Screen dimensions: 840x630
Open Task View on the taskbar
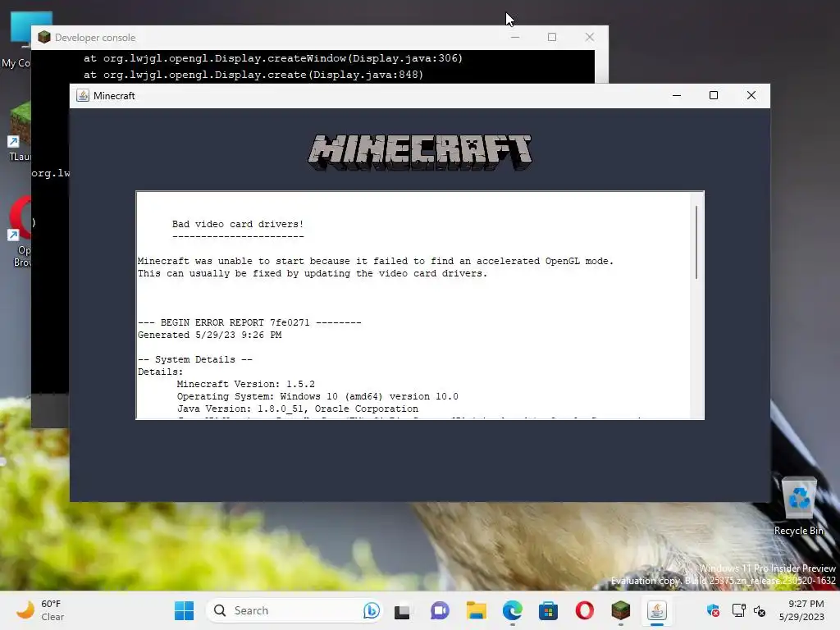pos(402,610)
